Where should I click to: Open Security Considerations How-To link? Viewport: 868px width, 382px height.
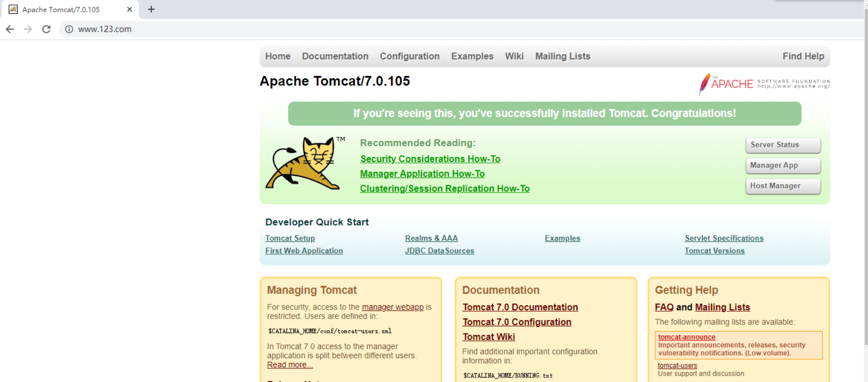430,159
